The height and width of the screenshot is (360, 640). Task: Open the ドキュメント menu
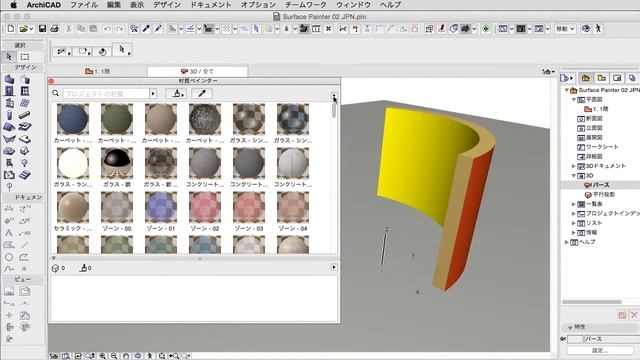pos(211,5)
